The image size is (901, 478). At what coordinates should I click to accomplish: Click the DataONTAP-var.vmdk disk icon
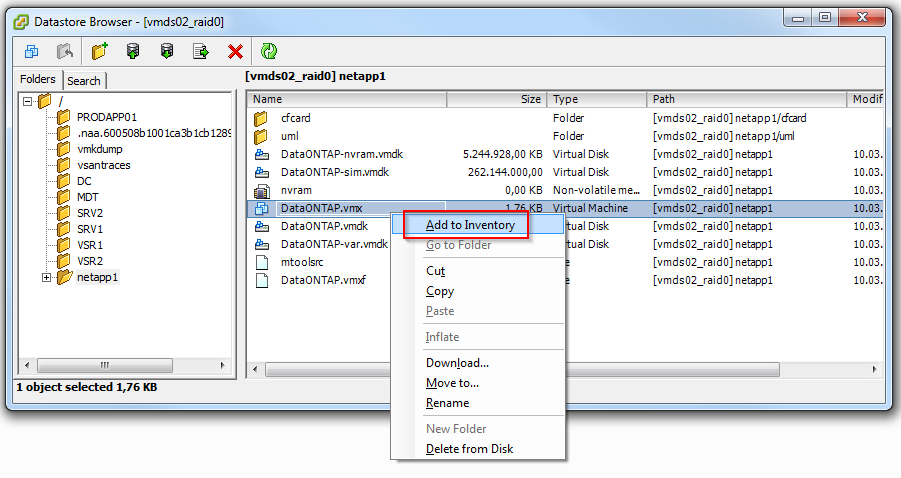[262, 244]
